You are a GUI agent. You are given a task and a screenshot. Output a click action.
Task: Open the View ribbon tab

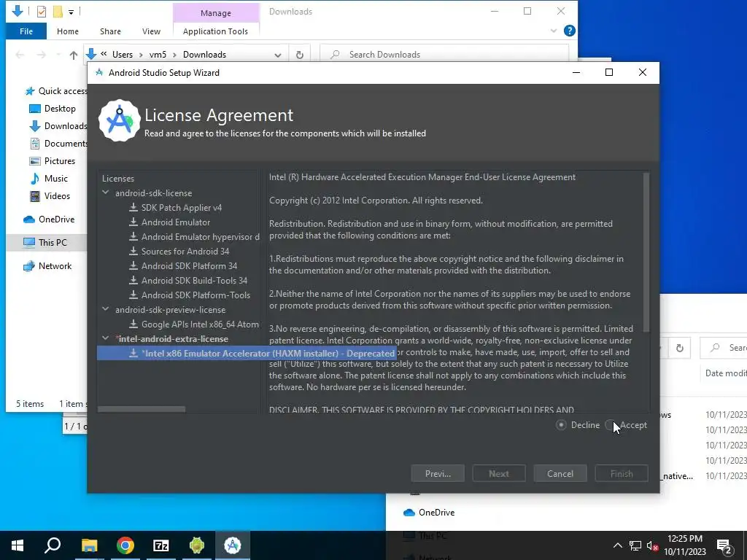click(151, 31)
